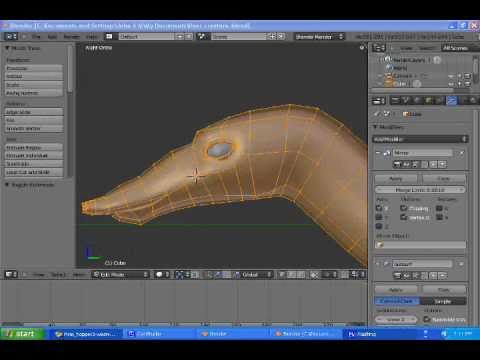This screenshot has height=360, width=480.
Task: Toggle Mirror modifier edit mode display icon
Action: (x=415, y=164)
